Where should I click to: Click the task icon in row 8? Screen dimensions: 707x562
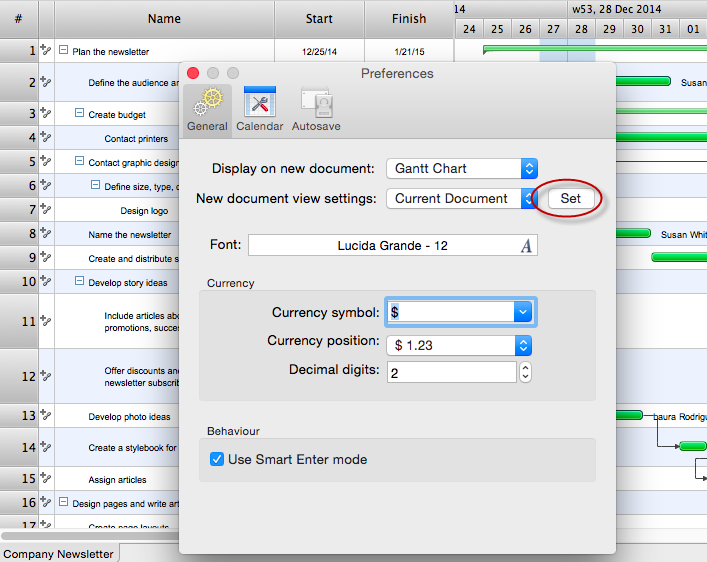coord(46,232)
